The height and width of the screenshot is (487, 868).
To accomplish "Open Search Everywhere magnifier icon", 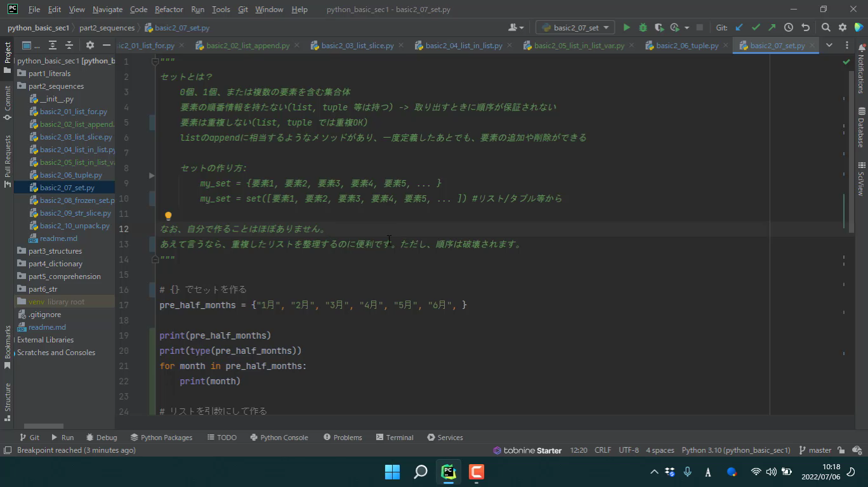I will pyautogui.click(x=825, y=27).
